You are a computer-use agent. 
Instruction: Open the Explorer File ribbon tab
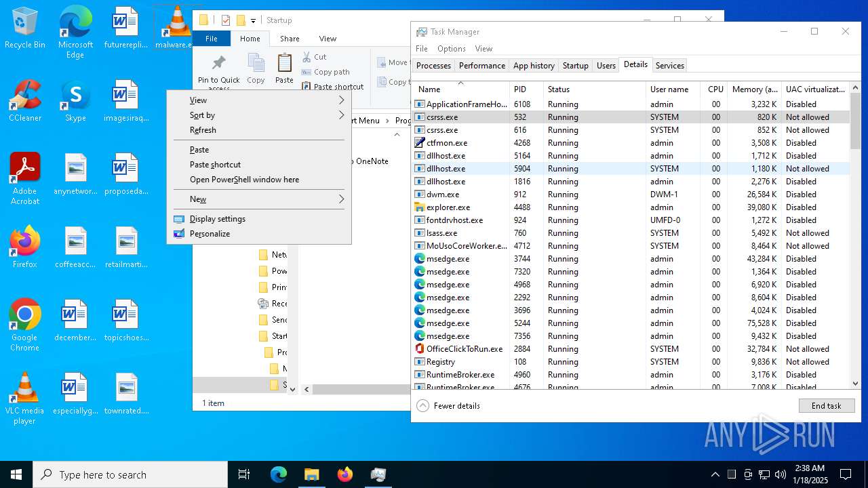212,39
